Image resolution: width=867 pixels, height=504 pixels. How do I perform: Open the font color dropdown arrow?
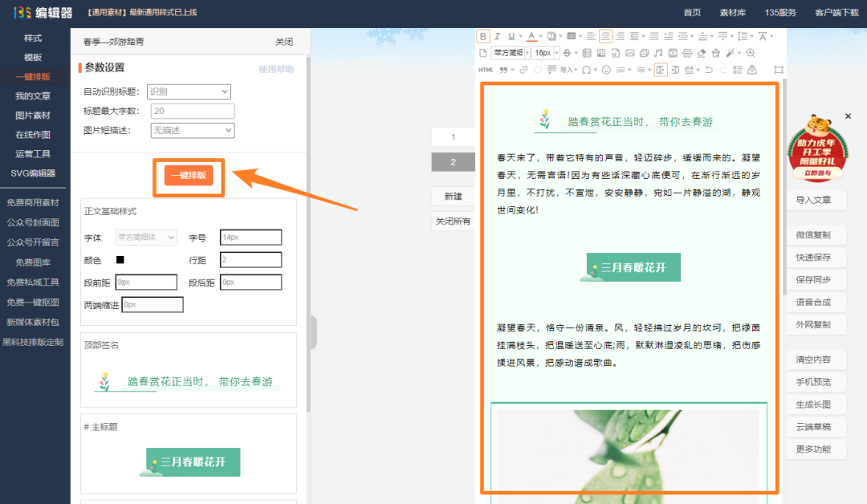[541, 36]
